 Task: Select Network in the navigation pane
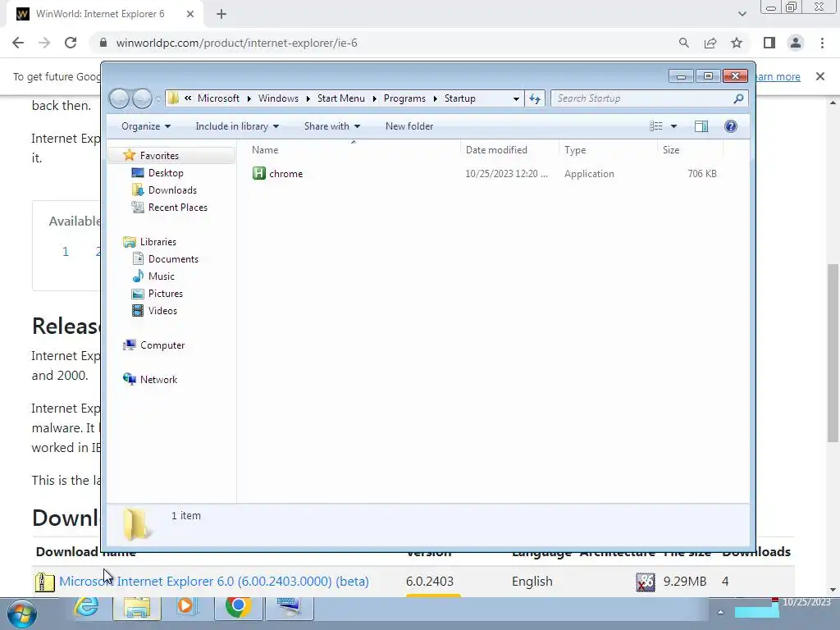point(158,379)
